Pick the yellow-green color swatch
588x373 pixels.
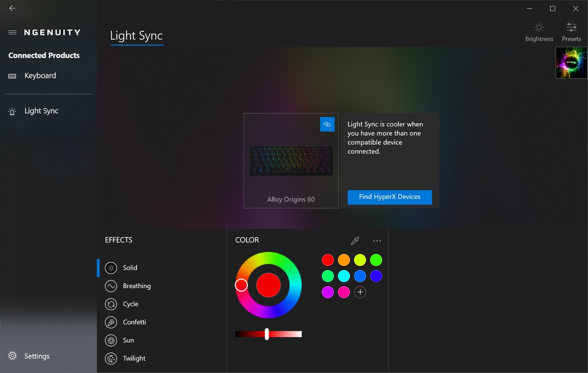pos(360,260)
